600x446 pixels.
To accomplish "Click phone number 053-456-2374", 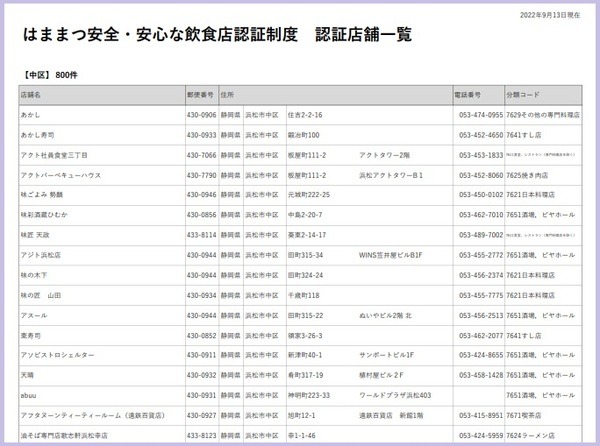I will [x=481, y=275].
